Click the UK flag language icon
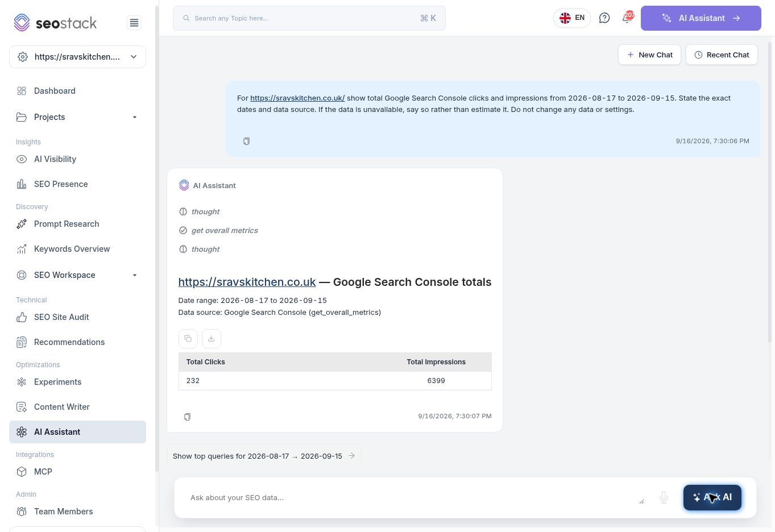This screenshot has width=775, height=532. coord(565,18)
